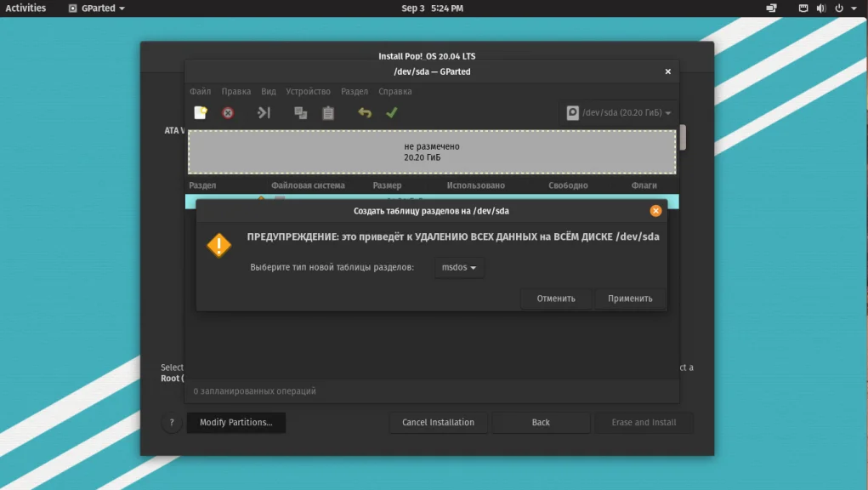Click the Применить button

click(x=630, y=299)
